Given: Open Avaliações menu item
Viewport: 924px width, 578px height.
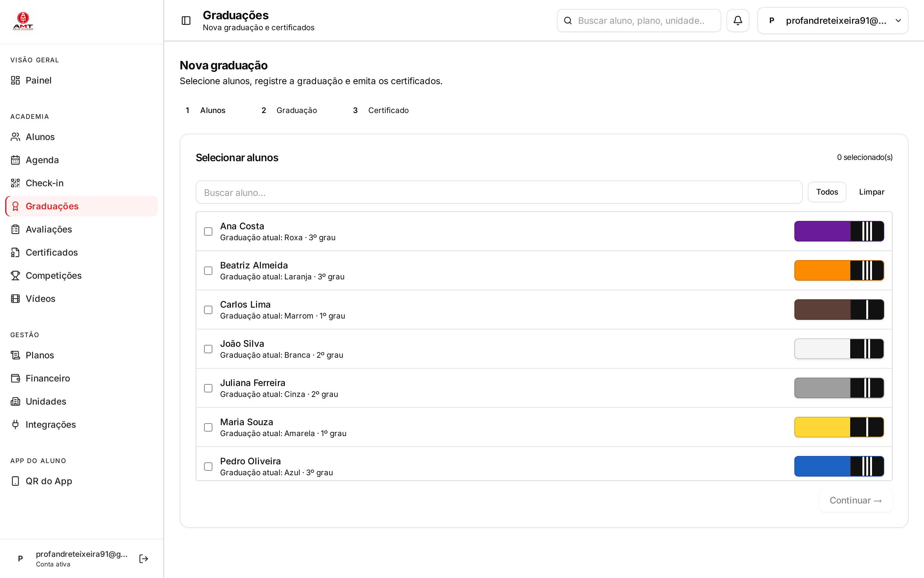Looking at the screenshot, I should [81, 229].
